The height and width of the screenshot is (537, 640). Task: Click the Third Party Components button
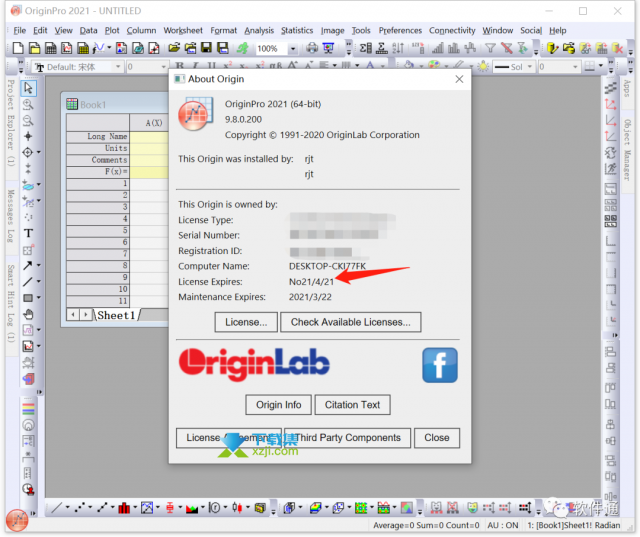(x=348, y=438)
